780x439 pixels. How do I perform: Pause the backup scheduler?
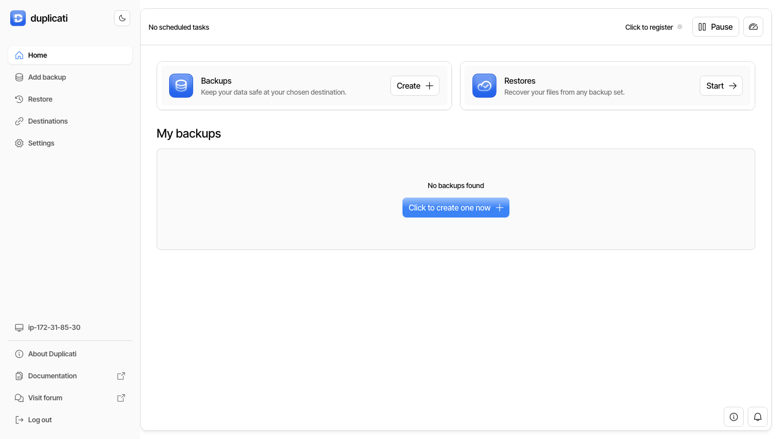[x=715, y=27]
